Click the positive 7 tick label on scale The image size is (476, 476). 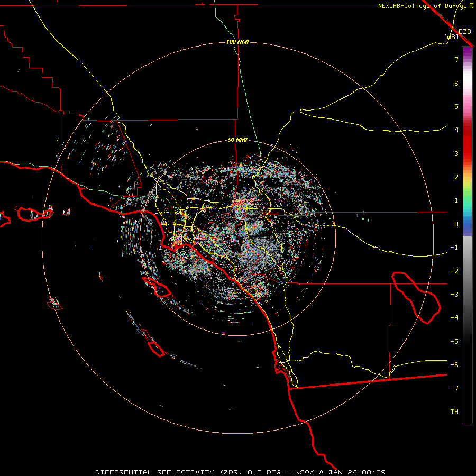456,59
